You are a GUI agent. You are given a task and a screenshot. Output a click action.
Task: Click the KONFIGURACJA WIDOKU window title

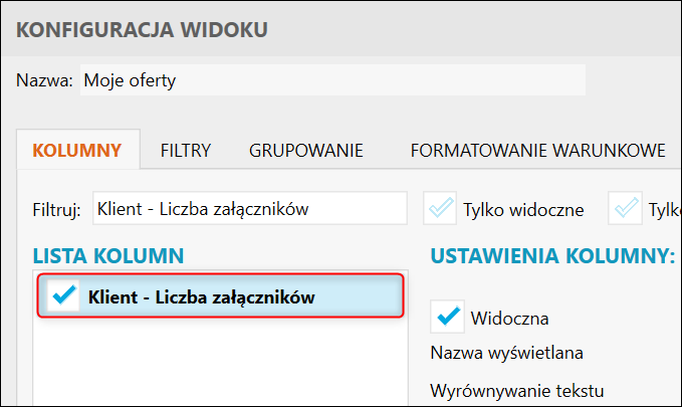pyautogui.click(x=142, y=29)
